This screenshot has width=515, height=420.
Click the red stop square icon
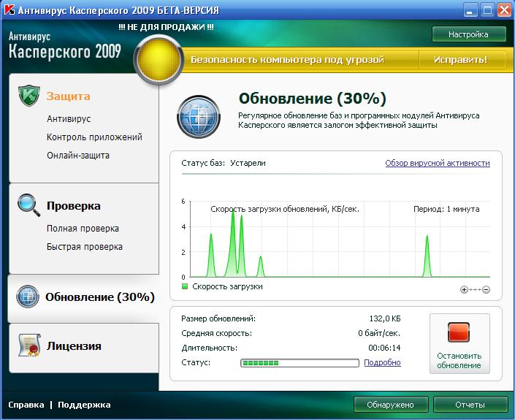[x=459, y=332]
